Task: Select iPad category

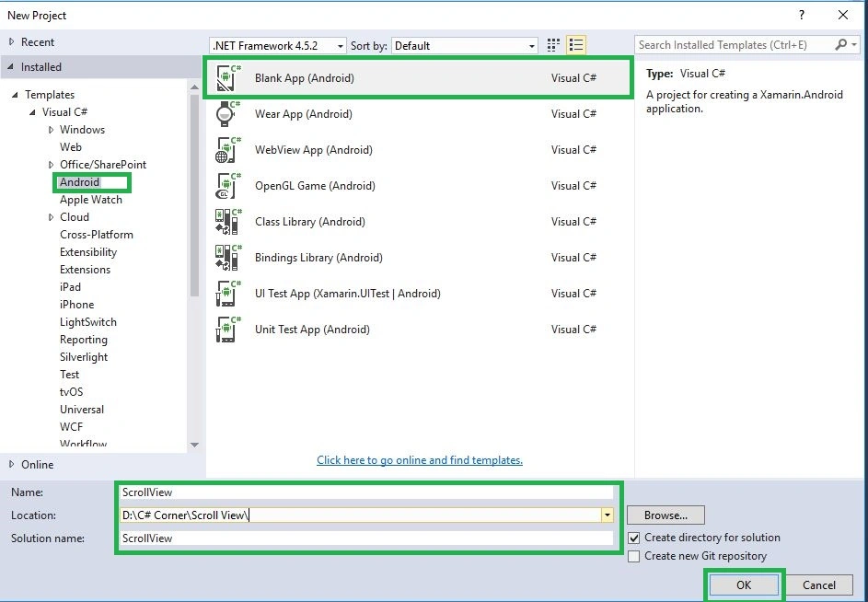Action: click(x=70, y=287)
